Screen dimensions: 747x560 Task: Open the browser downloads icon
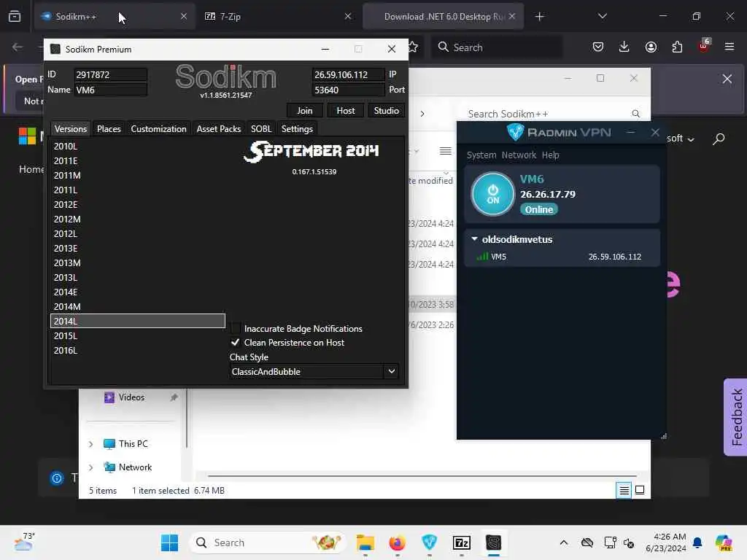click(624, 47)
